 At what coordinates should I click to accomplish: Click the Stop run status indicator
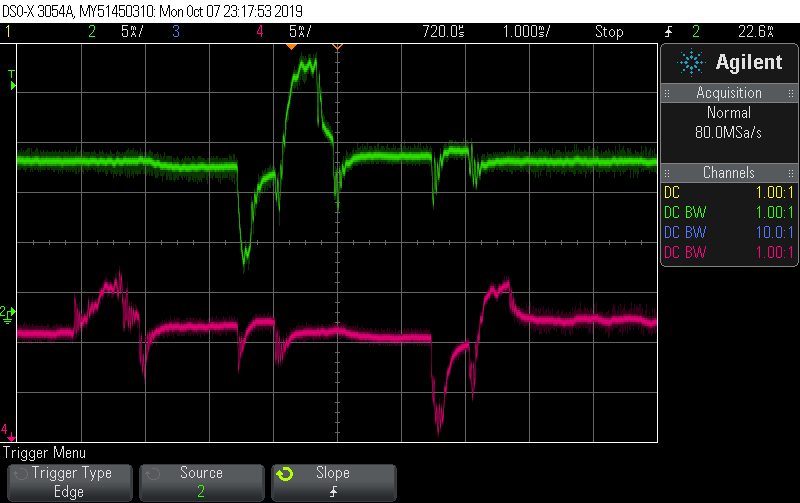[x=608, y=32]
